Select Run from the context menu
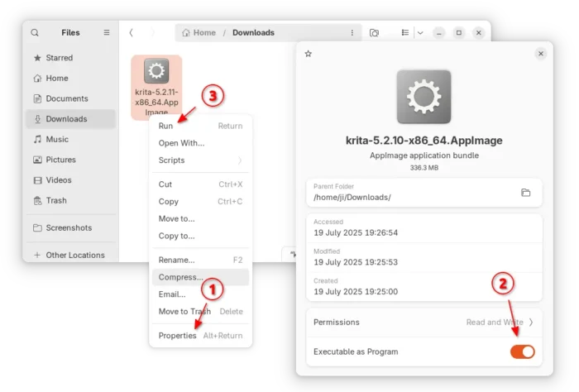 click(x=166, y=126)
